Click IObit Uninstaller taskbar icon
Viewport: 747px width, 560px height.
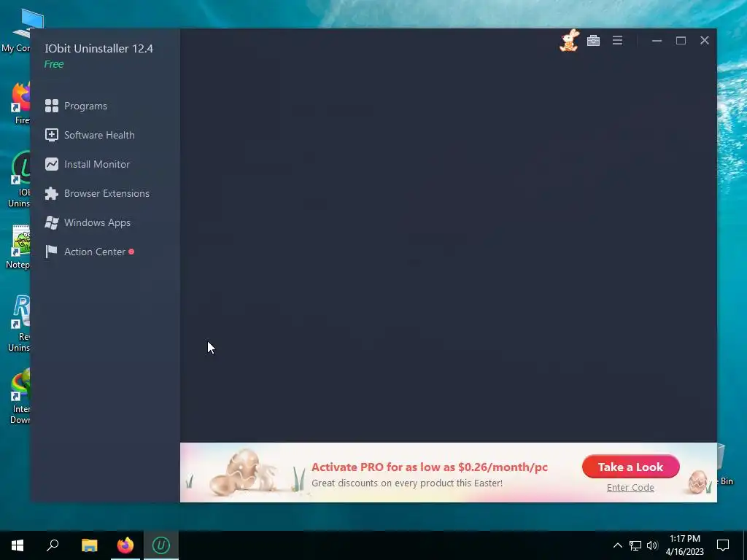coord(161,545)
